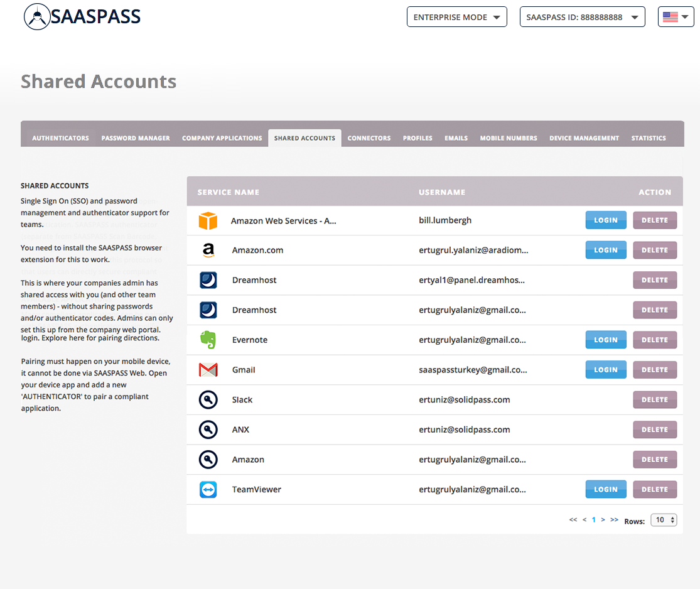Delete the ANX shared account
The image size is (700, 589).
655,430
